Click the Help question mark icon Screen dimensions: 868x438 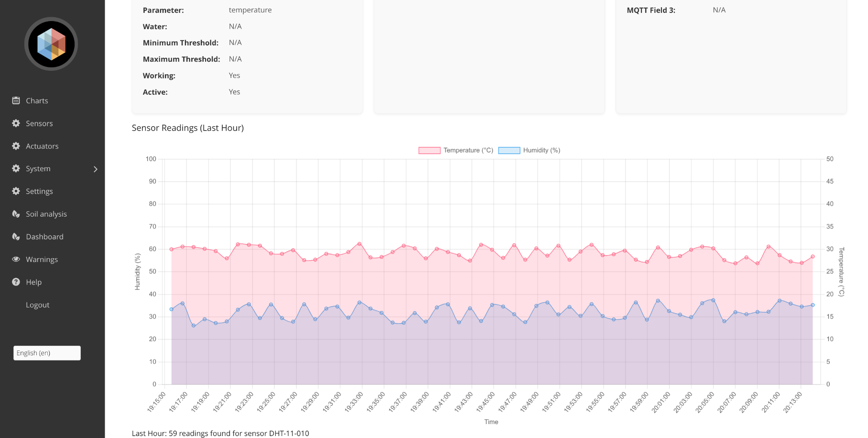click(16, 282)
